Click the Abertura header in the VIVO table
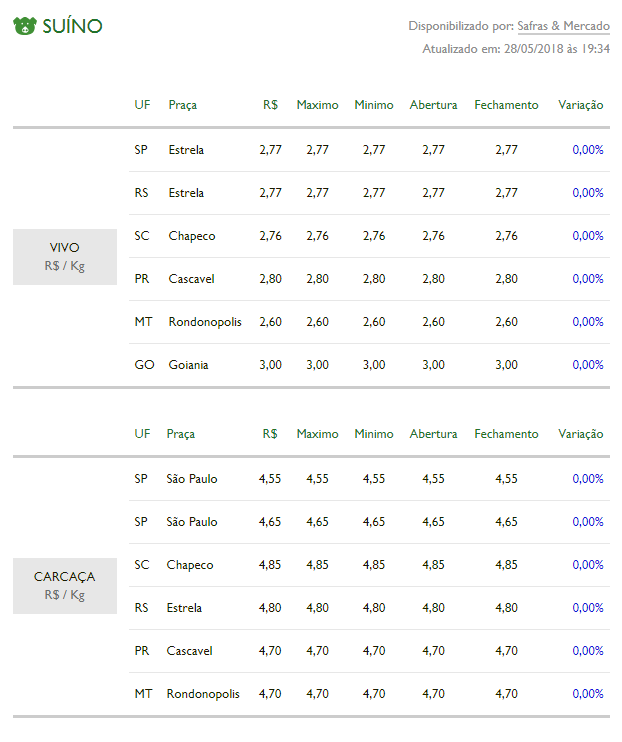The image size is (622, 742). (x=434, y=105)
